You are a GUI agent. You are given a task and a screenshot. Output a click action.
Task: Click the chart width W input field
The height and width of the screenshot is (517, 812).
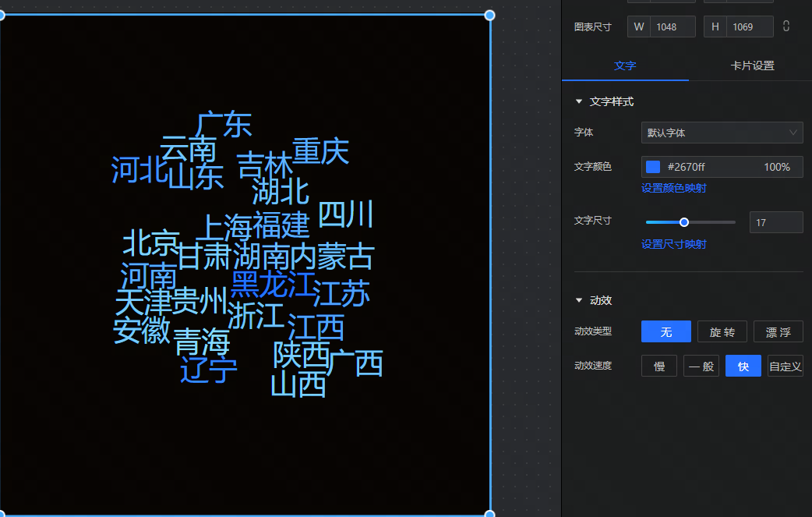[x=673, y=27]
